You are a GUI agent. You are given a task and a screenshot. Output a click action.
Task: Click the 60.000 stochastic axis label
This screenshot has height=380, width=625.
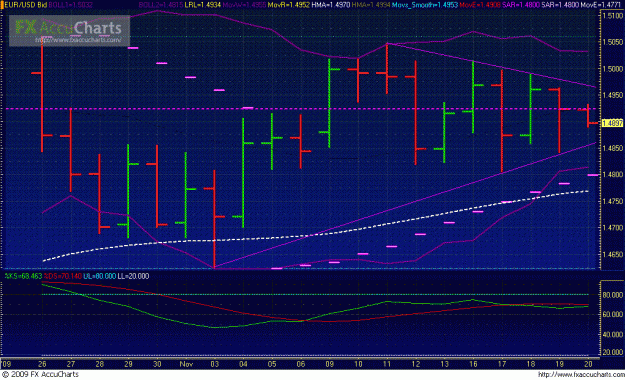613,314
